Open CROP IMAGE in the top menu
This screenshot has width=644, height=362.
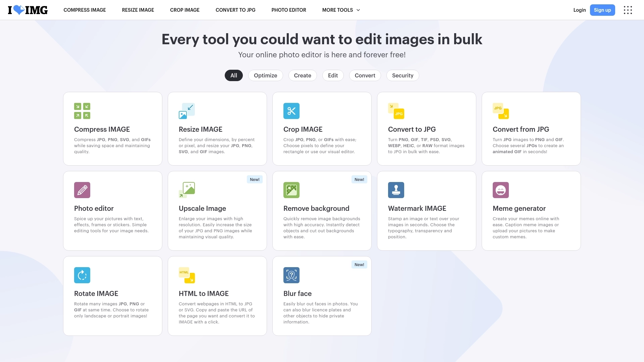tap(185, 10)
